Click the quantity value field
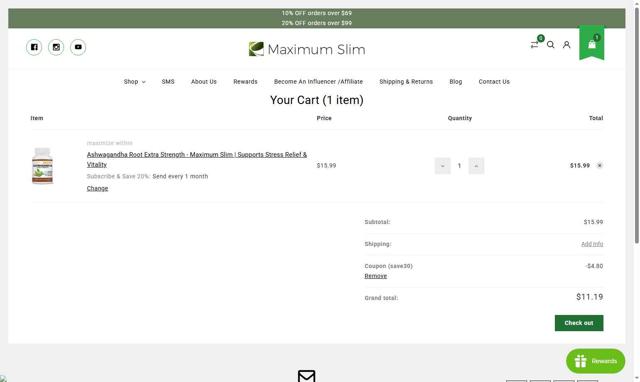Screen dimensions: 640x382 pos(459,166)
